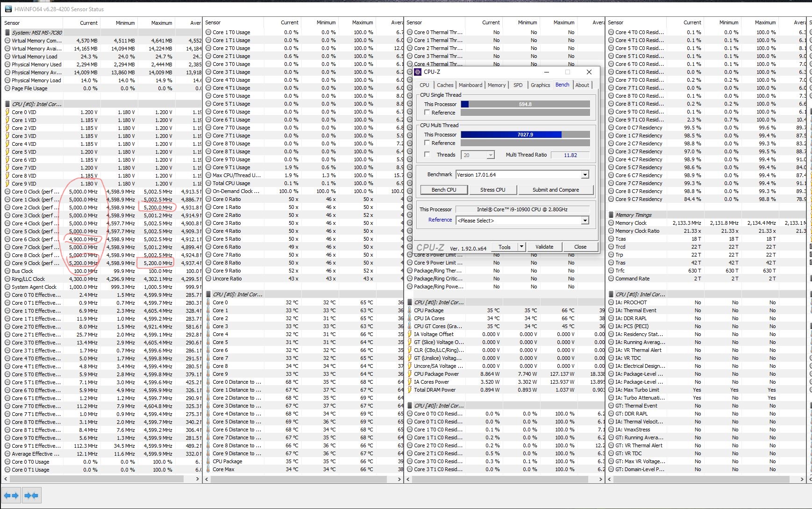This screenshot has width=812, height=509.
Task: Click the expand columns double-arrow icon
Action: pyautogui.click(x=11, y=495)
